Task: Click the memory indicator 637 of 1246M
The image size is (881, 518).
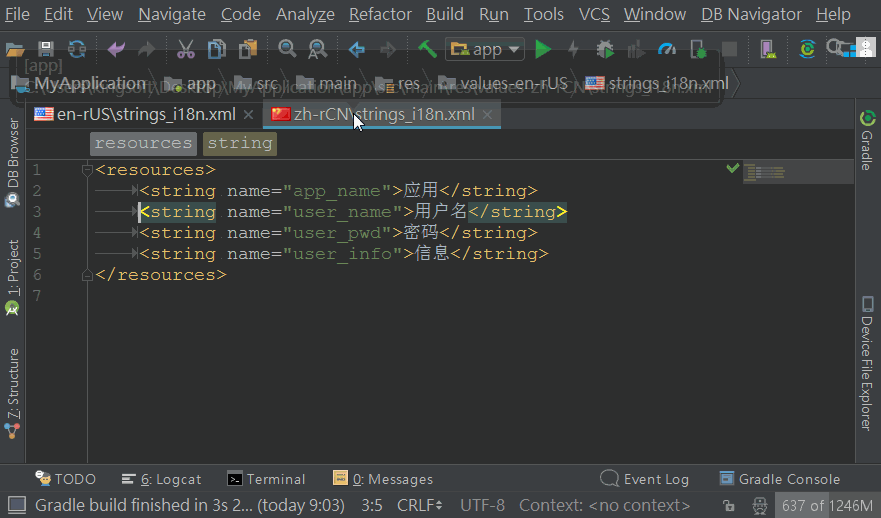Action: (827, 505)
